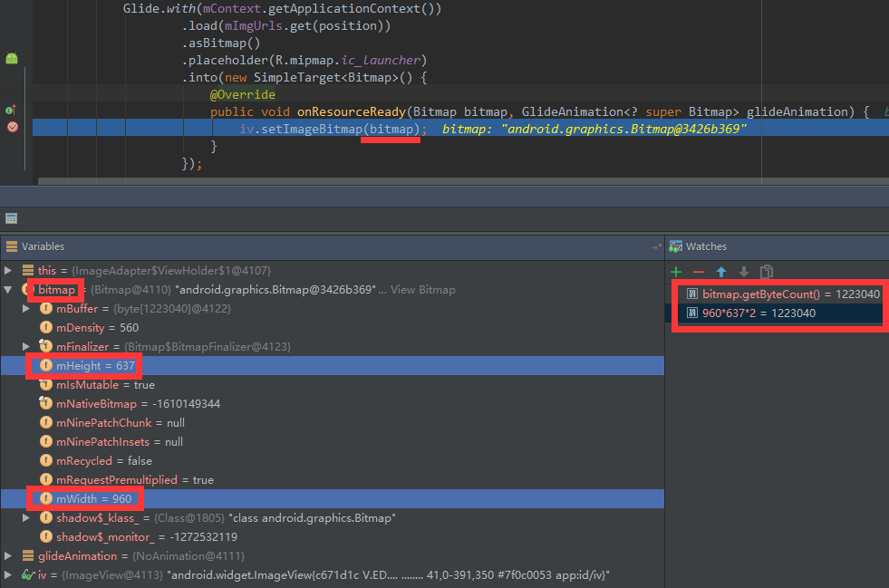Select the 960*637*2 watch entry

pos(778,313)
